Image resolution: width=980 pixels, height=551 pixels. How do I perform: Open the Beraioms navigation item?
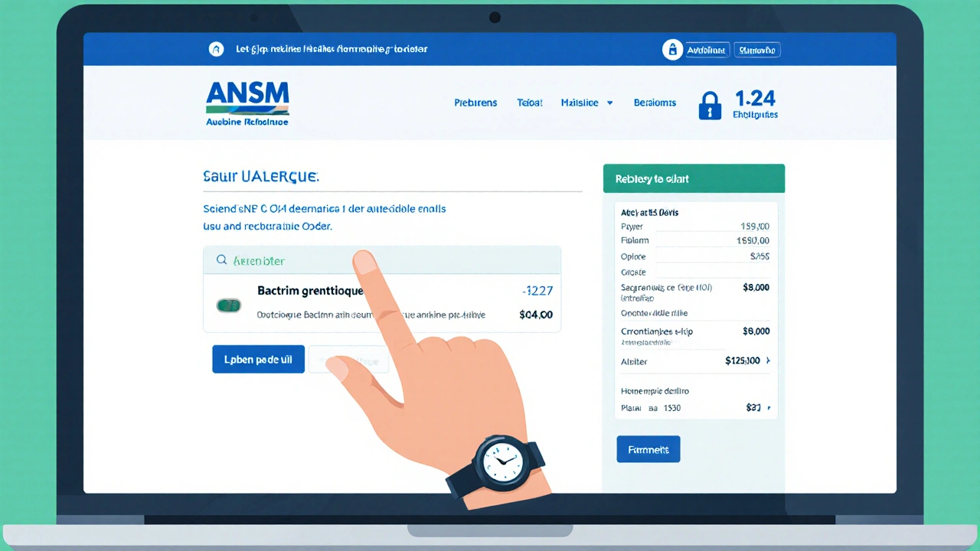(655, 102)
